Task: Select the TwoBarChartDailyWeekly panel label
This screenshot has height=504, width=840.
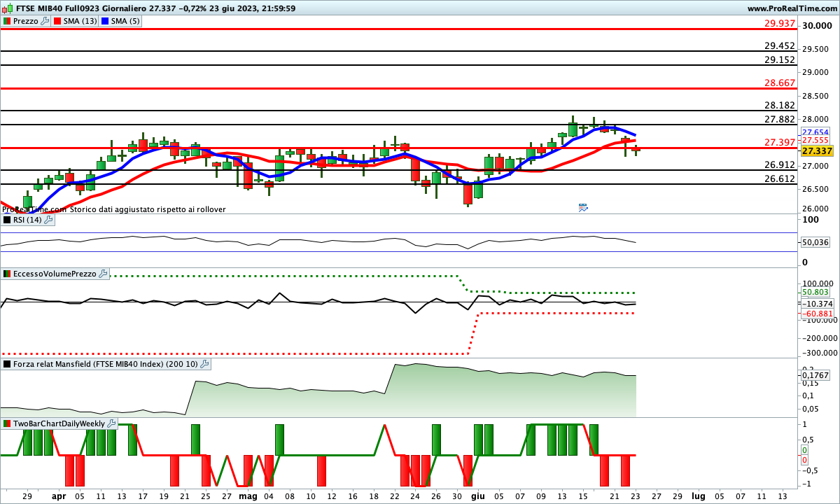Action: 59,423
